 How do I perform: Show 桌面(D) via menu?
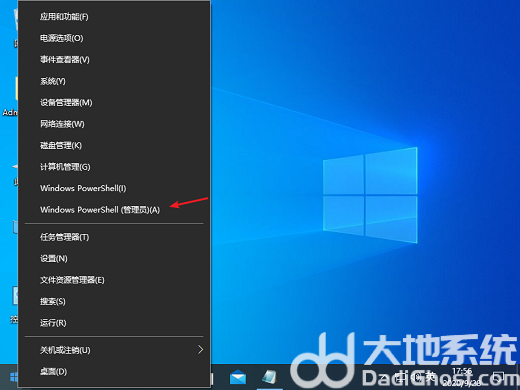pos(114,371)
